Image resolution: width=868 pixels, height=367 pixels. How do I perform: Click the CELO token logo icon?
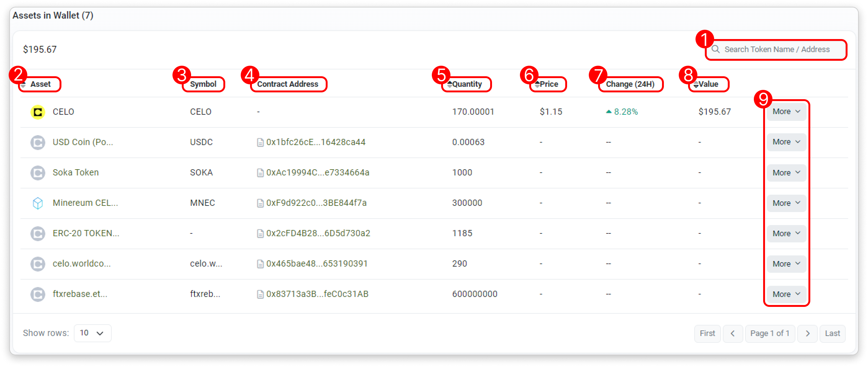38,112
